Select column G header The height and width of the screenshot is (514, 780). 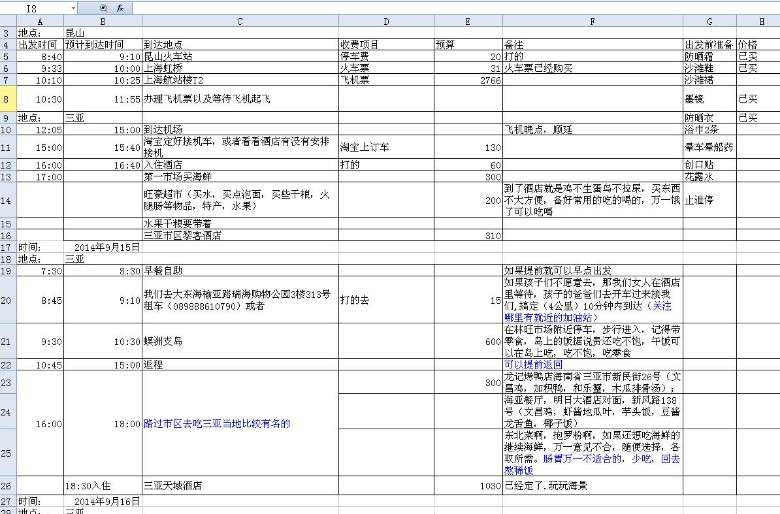(709, 21)
